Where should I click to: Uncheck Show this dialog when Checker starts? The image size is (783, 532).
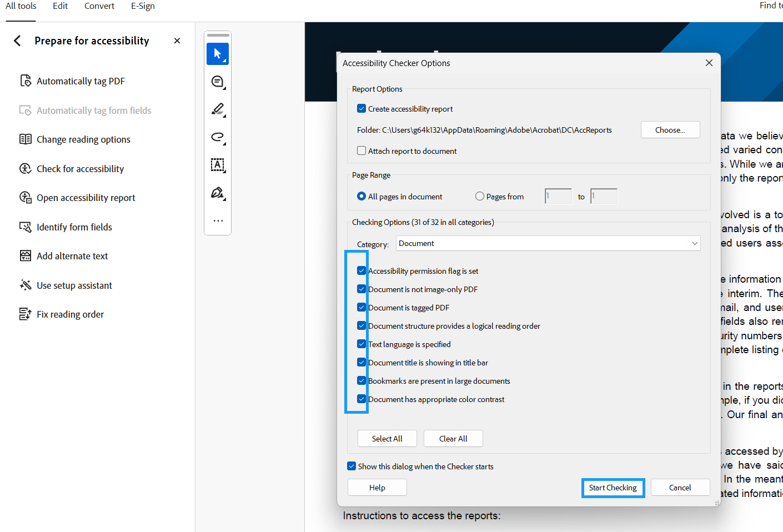click(352, 466)
